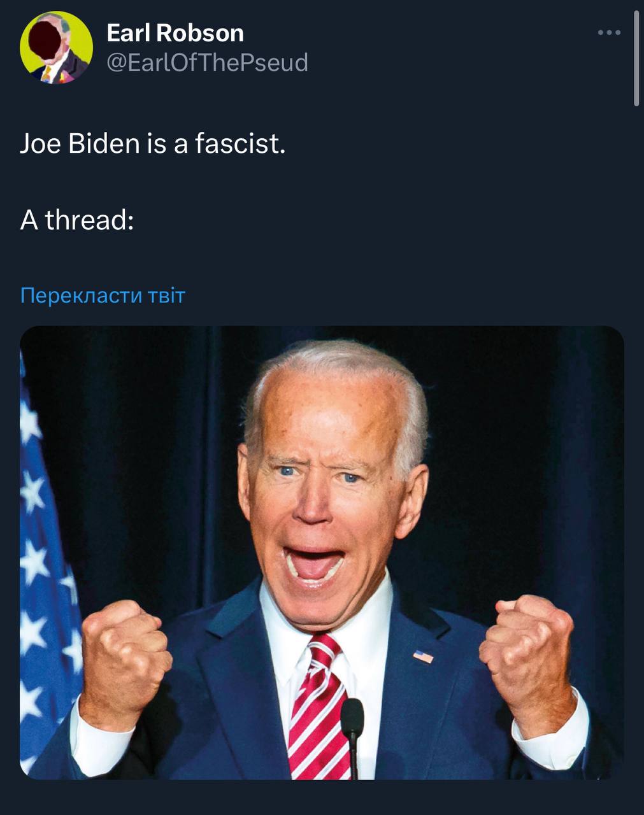Open the @EarlOfThePseud handle
This screenshot has height=815, width=644.
click(207, 62)
